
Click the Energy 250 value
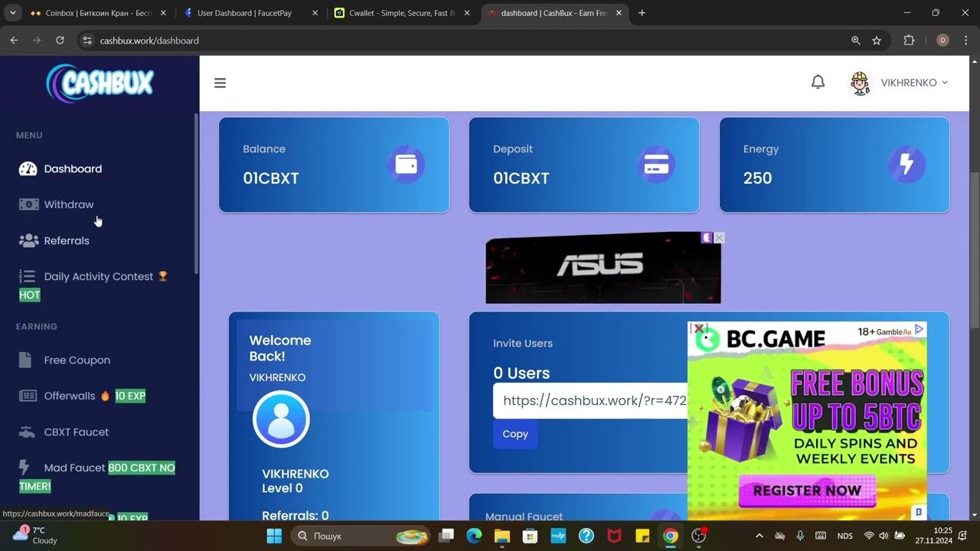pyautogui.click(x=757, y=178)
